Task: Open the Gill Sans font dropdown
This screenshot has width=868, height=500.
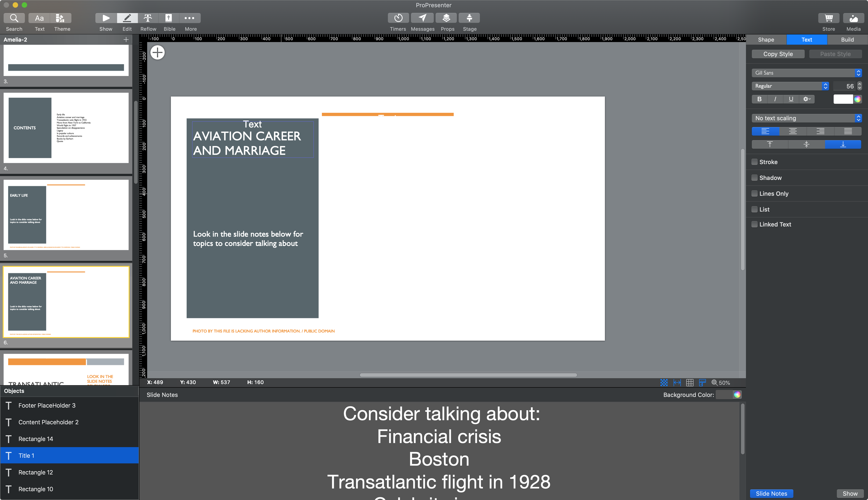Action: tap(806, 73)
